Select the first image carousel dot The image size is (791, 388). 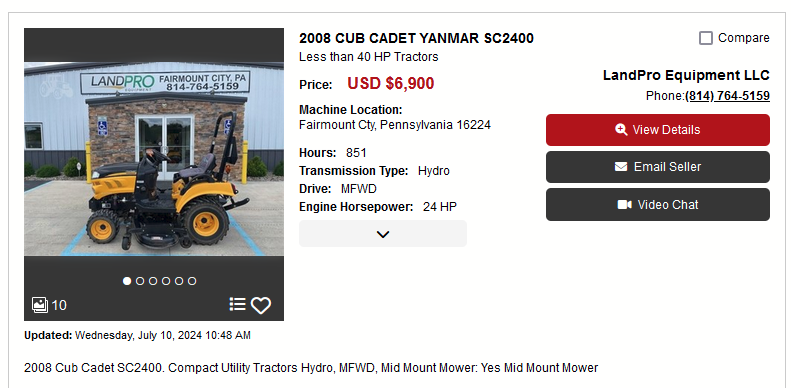pyautogui.click(x=127, y=281)
